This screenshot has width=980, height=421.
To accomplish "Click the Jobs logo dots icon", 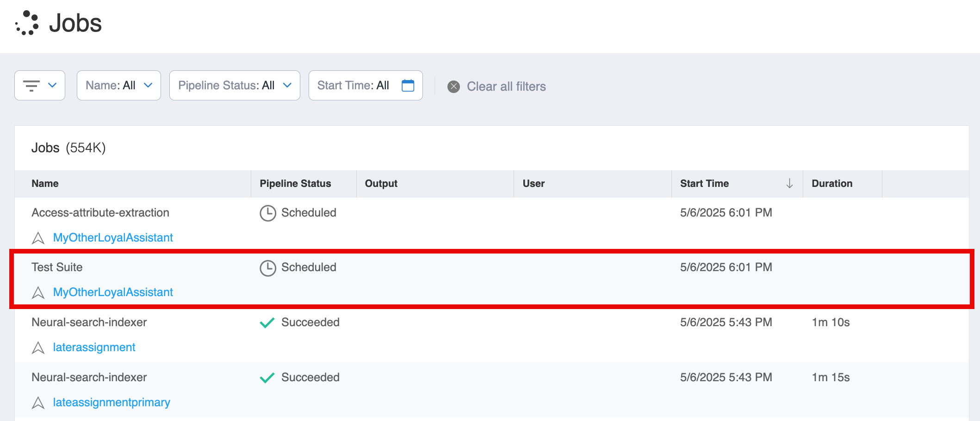I will [27, 23].
